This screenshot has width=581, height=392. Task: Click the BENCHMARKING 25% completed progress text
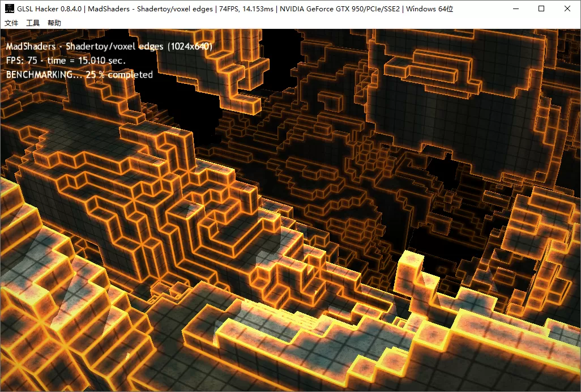79,74
